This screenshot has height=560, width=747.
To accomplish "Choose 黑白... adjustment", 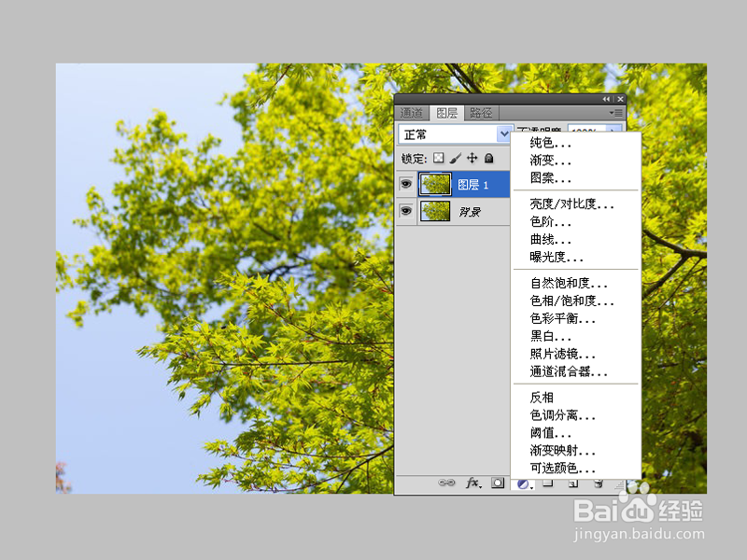I will (550, 336).
